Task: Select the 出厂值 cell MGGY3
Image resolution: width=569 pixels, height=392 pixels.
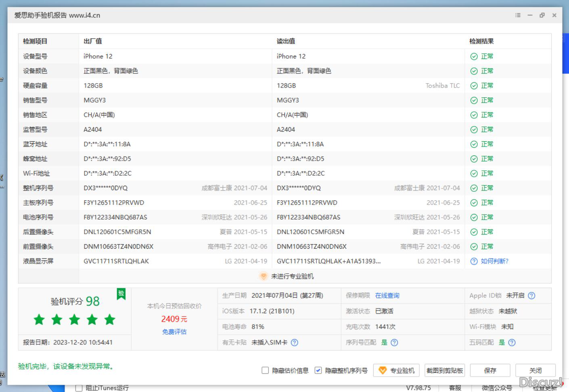Action: pos(95,100)
